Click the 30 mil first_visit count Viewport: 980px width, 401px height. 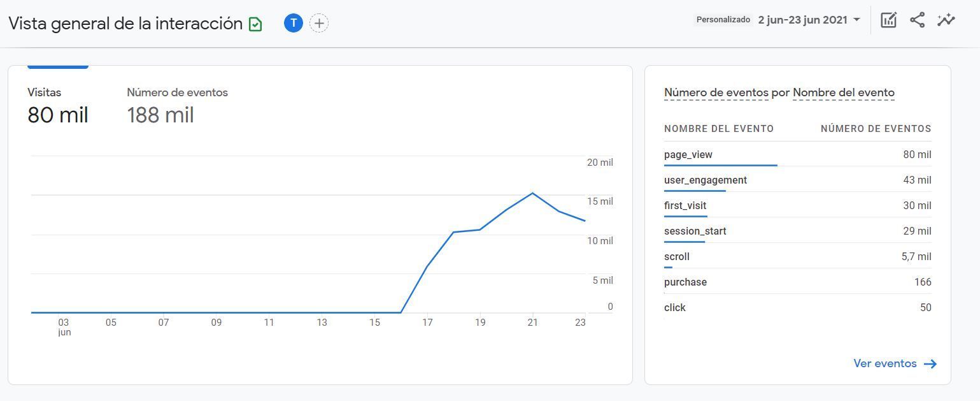(917, 205)
